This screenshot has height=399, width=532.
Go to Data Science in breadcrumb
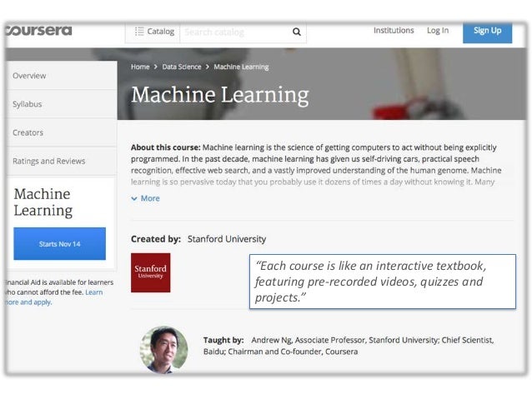click(182, 67)
